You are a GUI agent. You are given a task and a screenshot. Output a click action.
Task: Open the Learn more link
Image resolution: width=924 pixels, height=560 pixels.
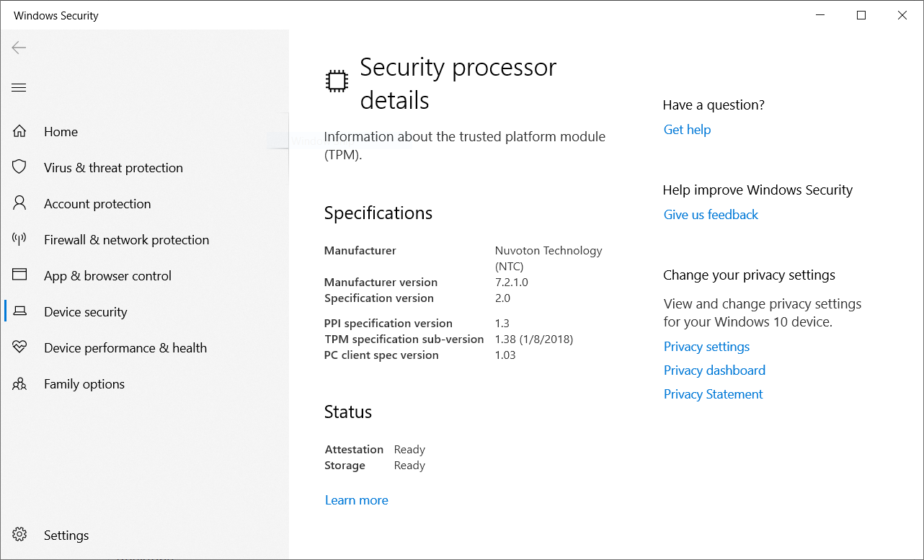point(356,500)
